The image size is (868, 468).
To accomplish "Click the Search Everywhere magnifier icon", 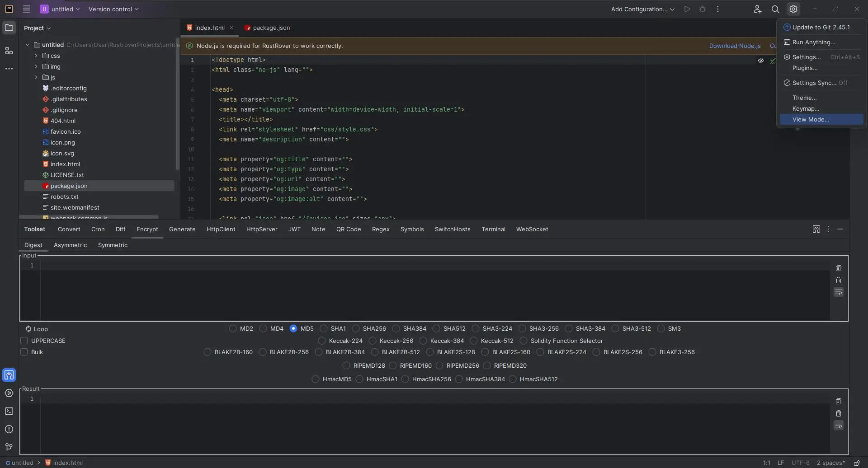I will [x=775, y=9].
